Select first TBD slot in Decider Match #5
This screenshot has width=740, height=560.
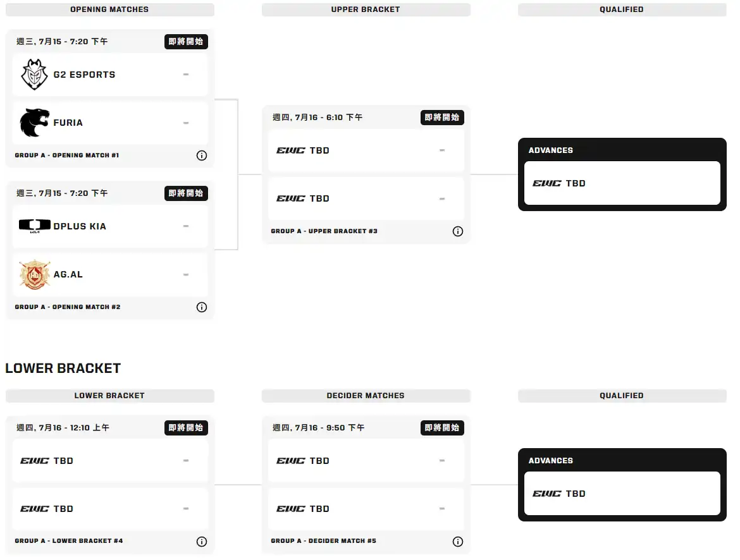click(x=366, y=461)
